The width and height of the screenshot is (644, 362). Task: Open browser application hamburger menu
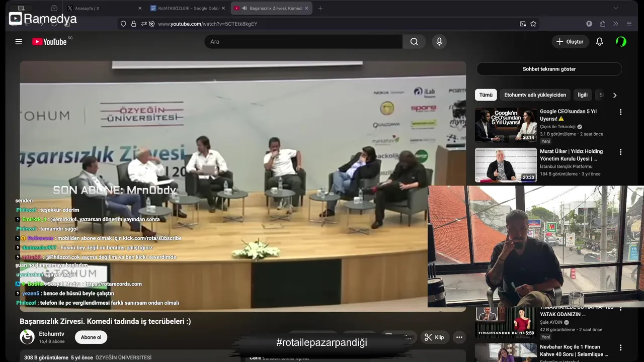pyautogui.click(x=629, y=24)
